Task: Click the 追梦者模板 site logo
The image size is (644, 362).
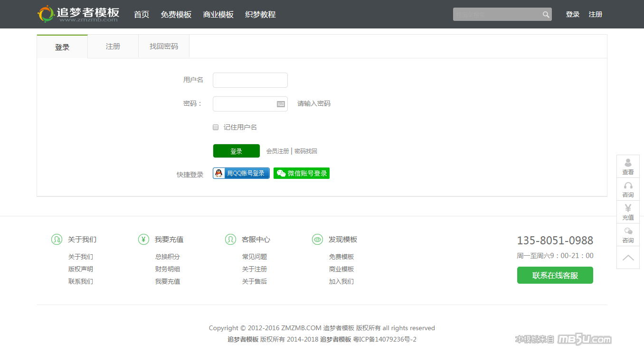Action: pyautogui.click(x=78, y=14)
